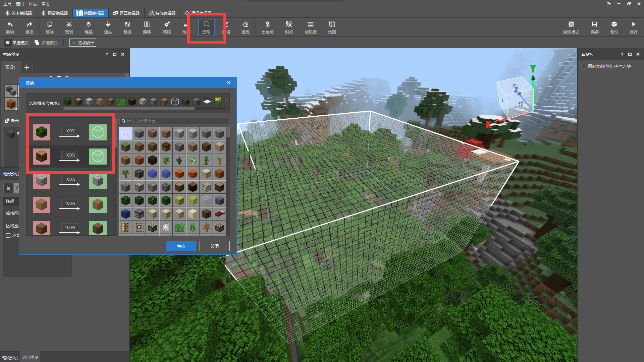
Task: Tick 同时复制(剪切)空气方块 checkbox
Action: (x=584, y=66)
